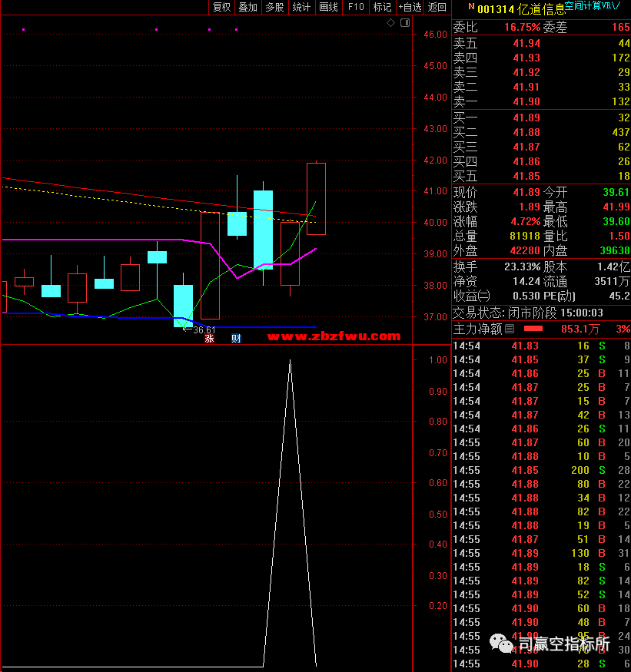Click the blue 财 marker under the chart
This screenshot has width=631, height=672.
[236, 339]
